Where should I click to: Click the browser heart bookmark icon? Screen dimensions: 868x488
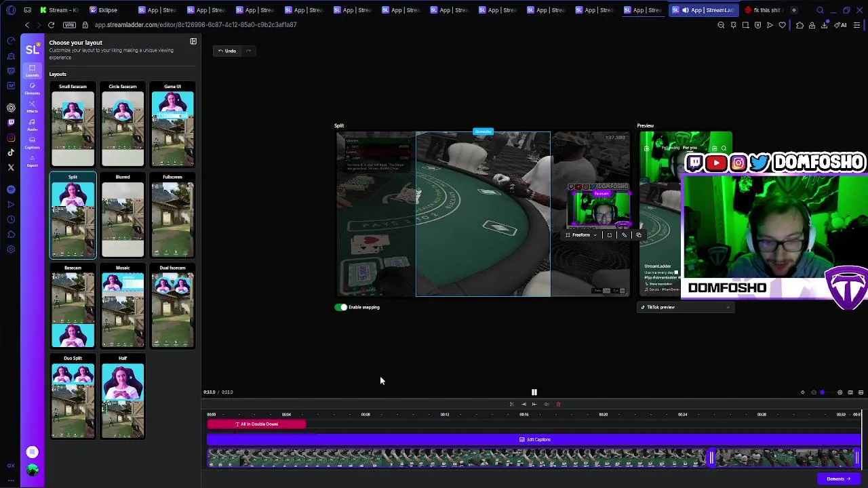click(x=782, y=25)
